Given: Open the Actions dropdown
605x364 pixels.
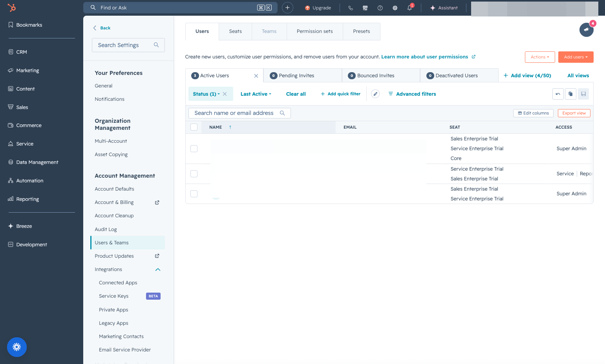Looking at the screenshot, I should tap(540, 57).
